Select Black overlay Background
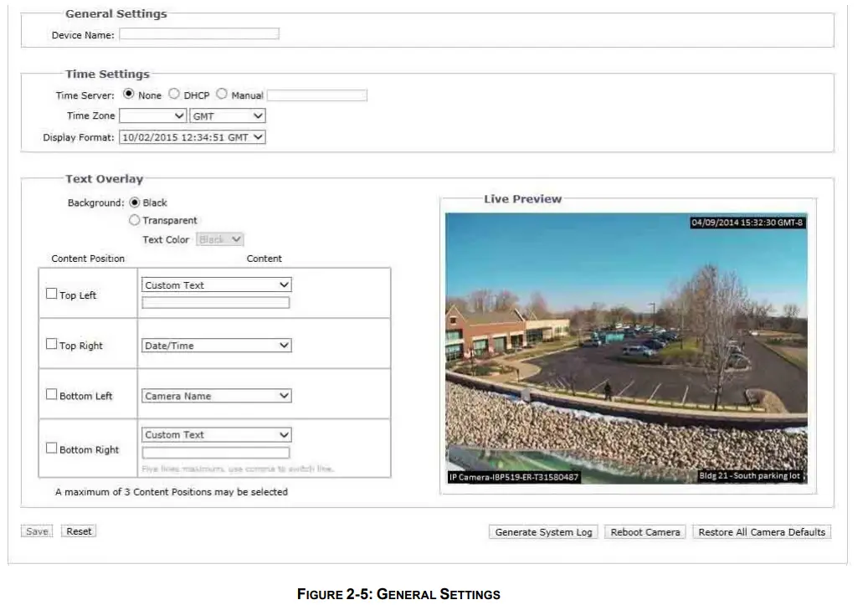The height and width of the screenshot is (605, 868). 136,202
